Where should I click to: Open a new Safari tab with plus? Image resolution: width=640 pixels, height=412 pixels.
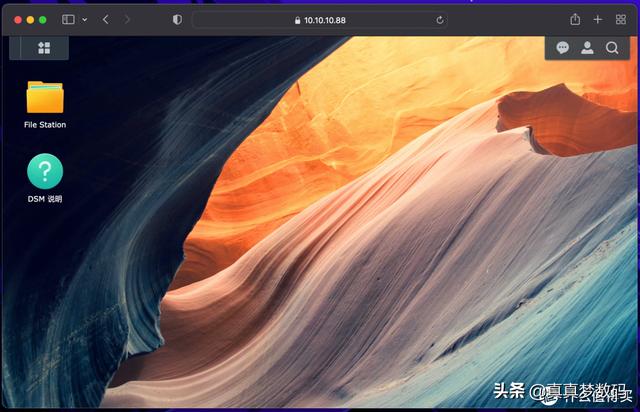[x=598, y=19]
